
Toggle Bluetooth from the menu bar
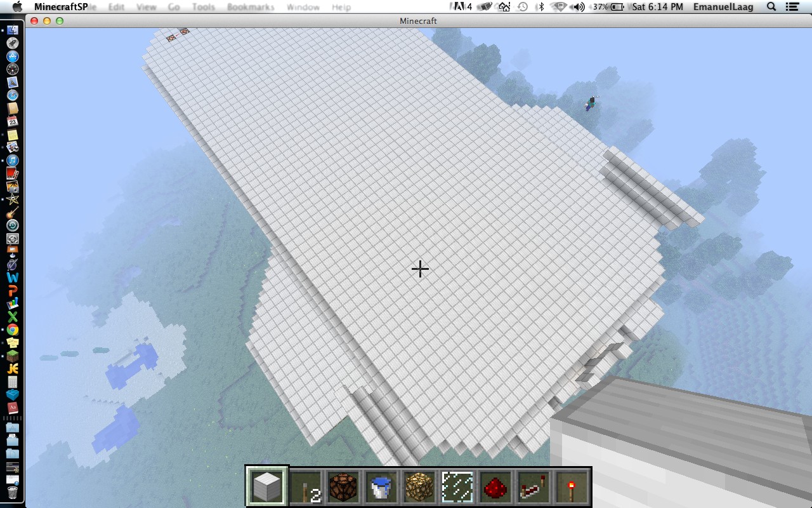coord(541,7)
